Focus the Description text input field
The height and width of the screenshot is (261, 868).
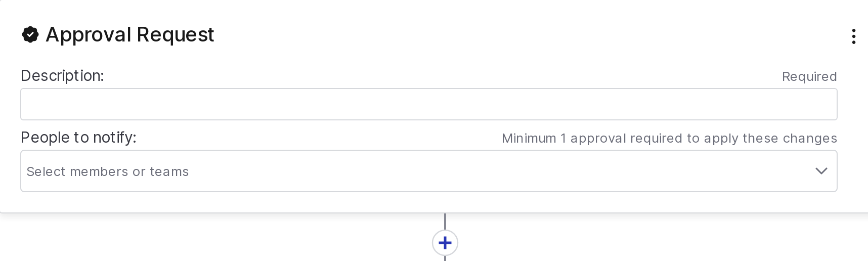pos(428,104)
